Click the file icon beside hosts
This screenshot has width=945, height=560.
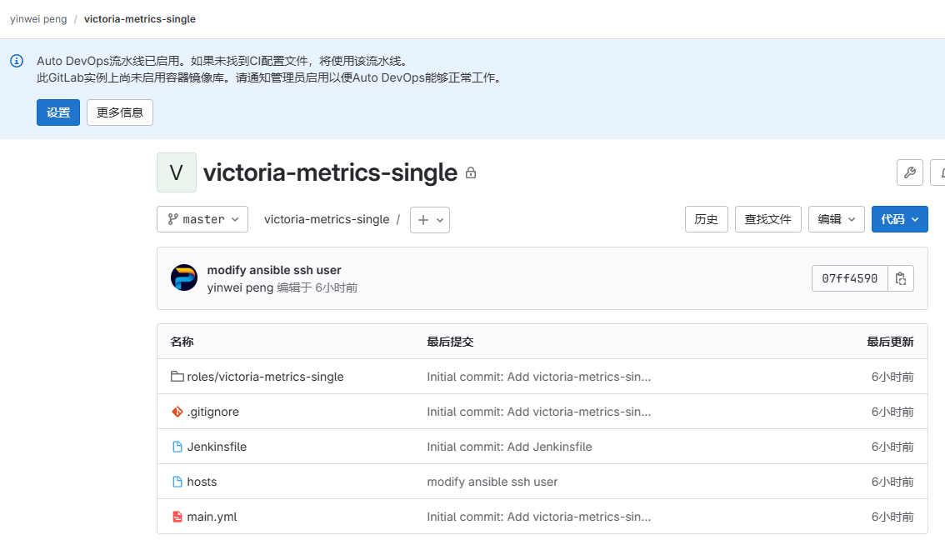point(177,481)
